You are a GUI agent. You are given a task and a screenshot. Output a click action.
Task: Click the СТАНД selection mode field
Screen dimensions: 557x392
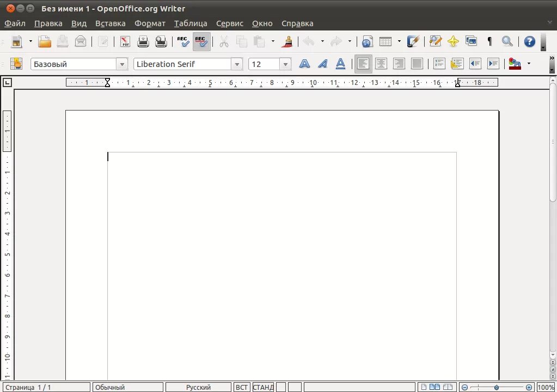tap(263, 388)
